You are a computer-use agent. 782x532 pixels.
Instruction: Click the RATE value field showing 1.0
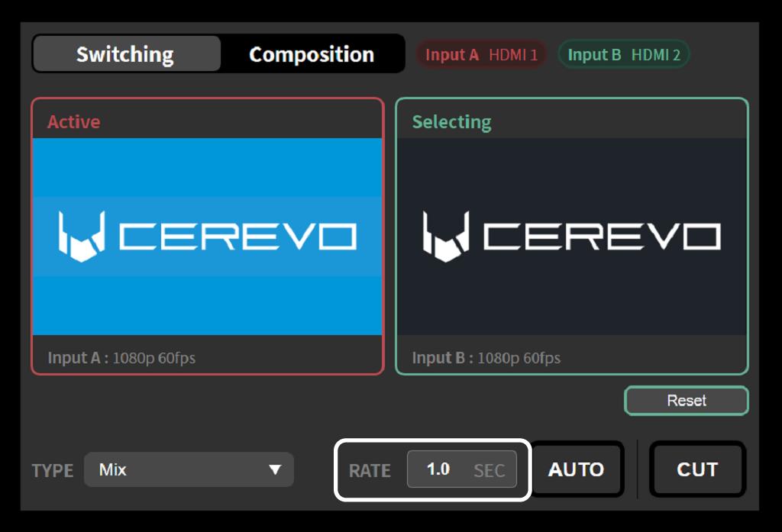438,469
